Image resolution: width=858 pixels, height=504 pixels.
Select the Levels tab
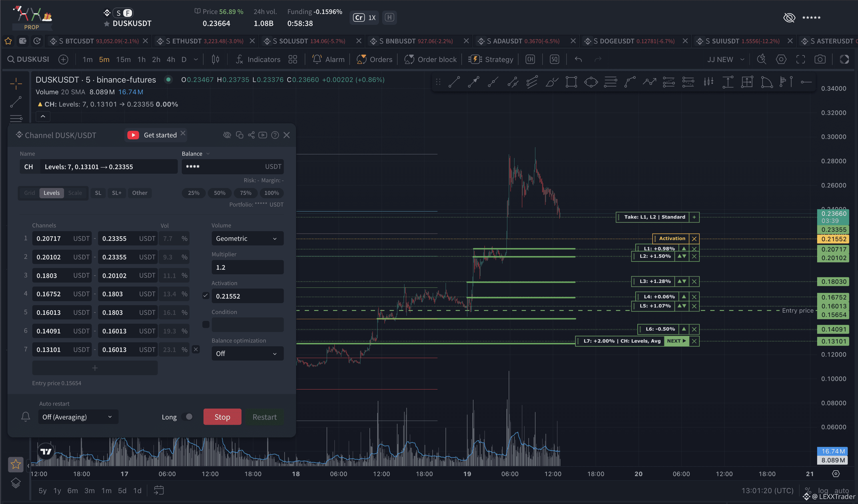coord(51,193)
